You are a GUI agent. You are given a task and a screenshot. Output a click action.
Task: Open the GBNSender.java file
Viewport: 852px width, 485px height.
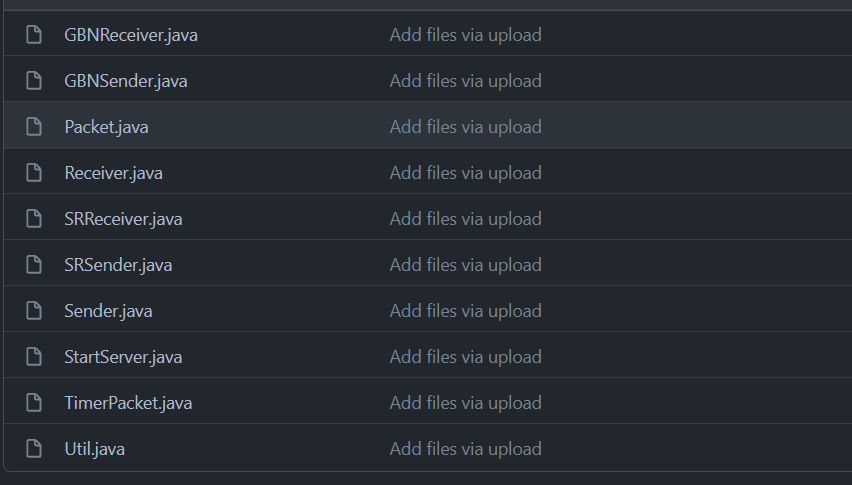coord(125,81)
